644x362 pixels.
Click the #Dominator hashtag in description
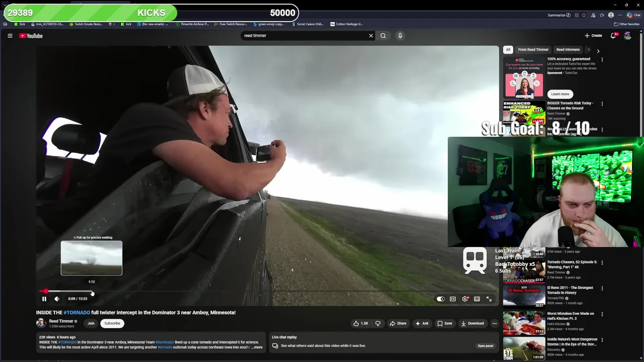pos(165,342)
